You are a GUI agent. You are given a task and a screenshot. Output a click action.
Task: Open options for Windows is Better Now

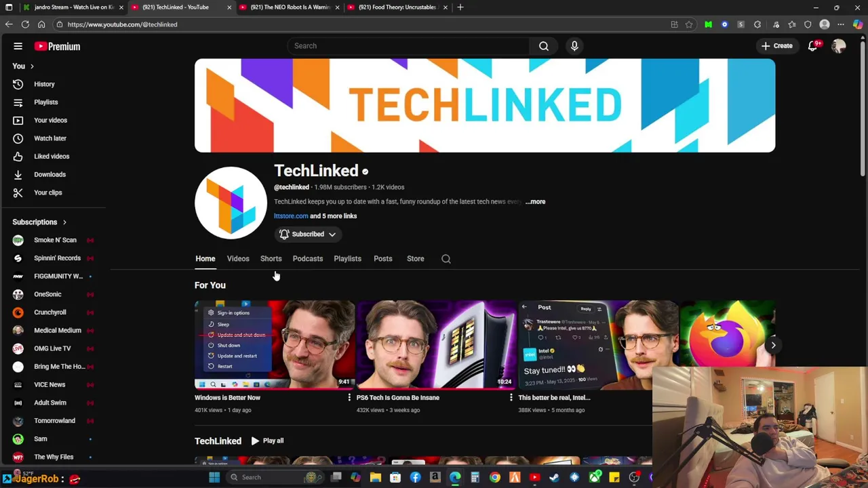pyautogui.click(x=349, y=398)
